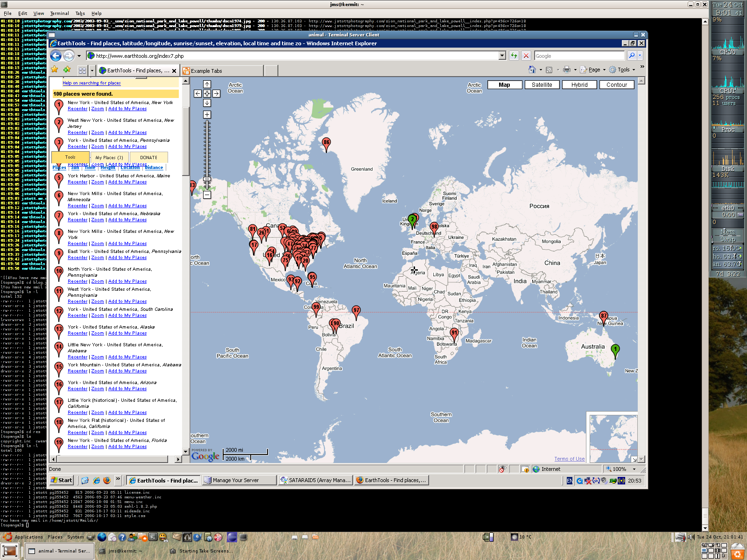
Task: Click the DONATE tab
Action: click(148, 158)
